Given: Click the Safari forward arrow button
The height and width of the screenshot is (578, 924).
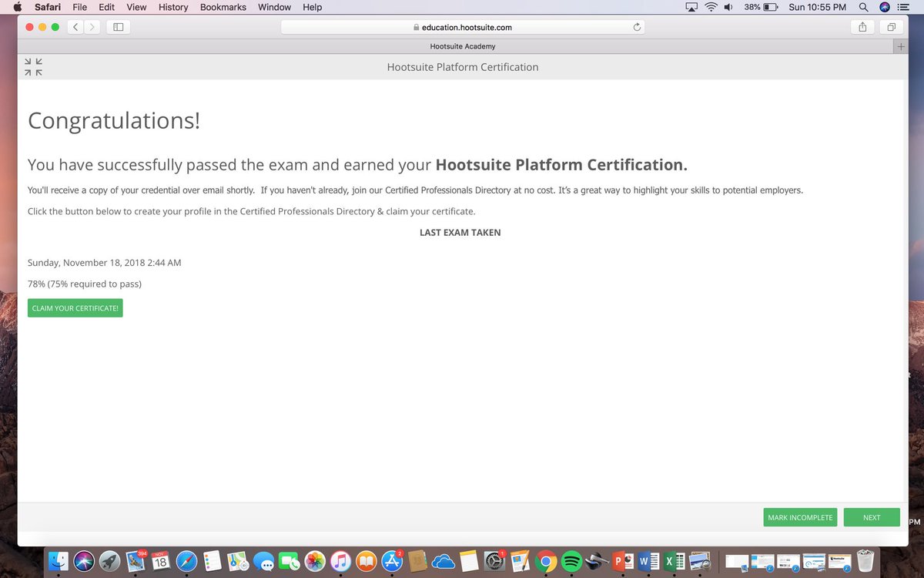Looking at the screenshot, I should pyautogui.click(x=93, y=27).
